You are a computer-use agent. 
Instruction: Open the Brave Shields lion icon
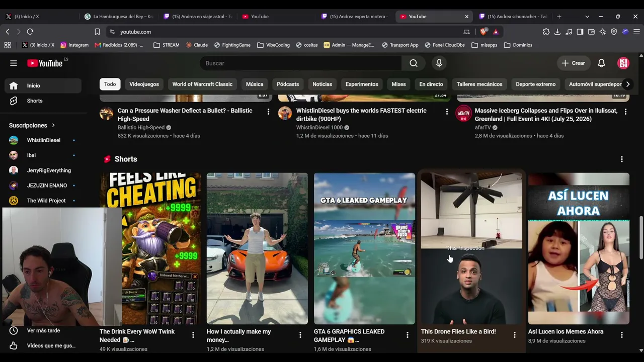[484, 32]
